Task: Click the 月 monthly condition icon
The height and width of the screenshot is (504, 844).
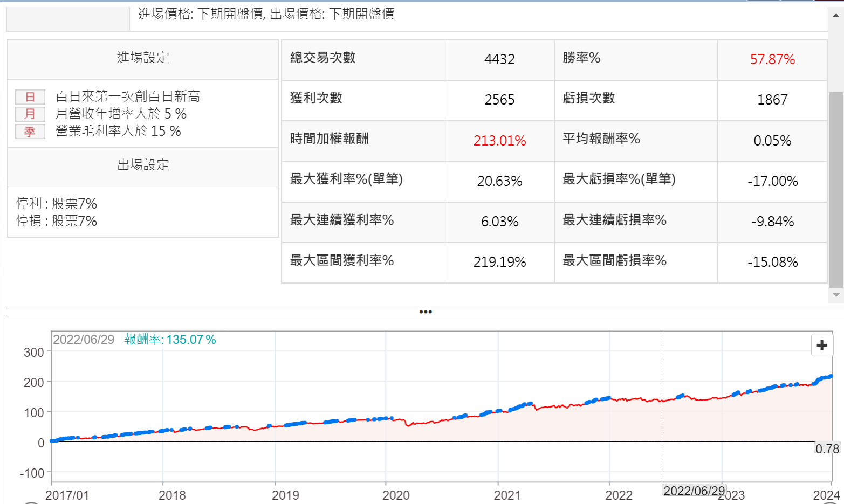Action: (x=30, y=114)
